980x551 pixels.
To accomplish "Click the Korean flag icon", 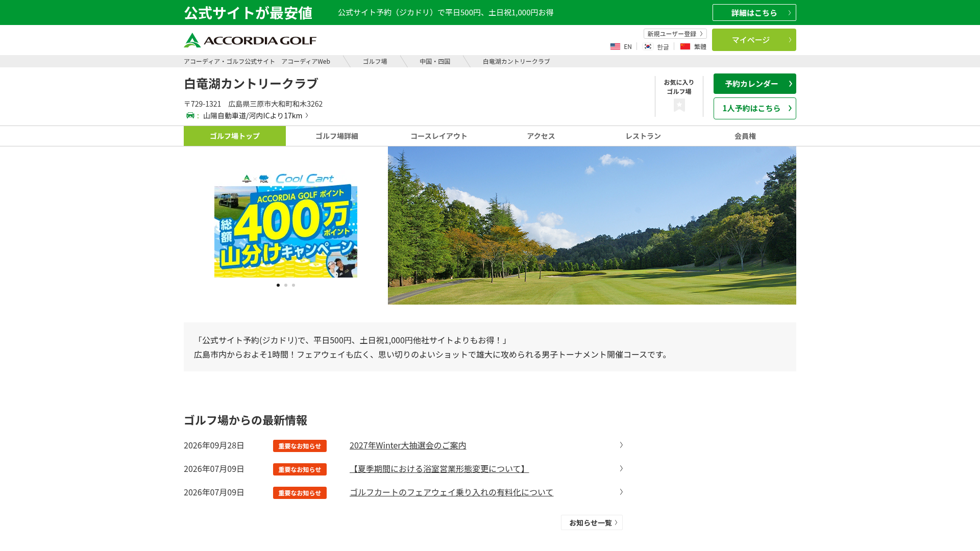I will point(648,46).
